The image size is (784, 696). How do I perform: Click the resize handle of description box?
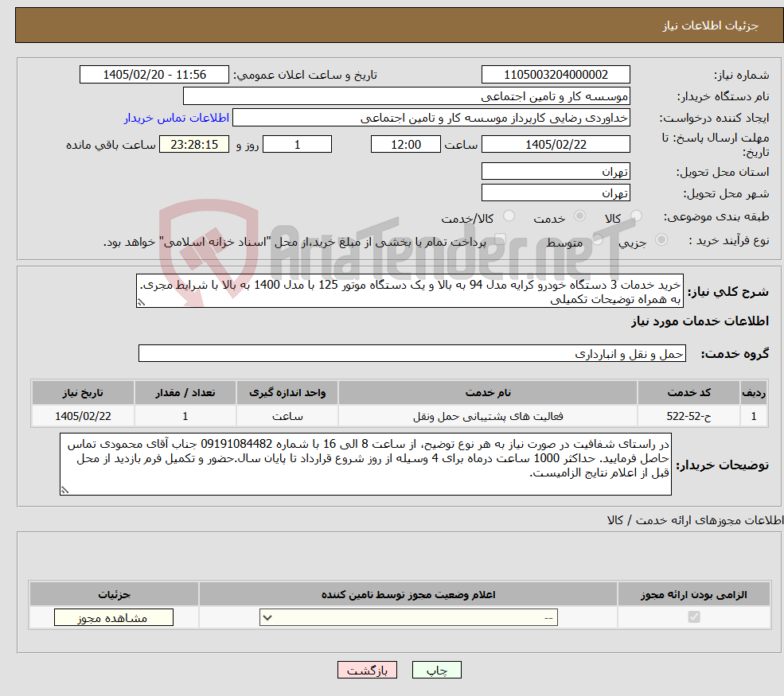tap(141, 302)
